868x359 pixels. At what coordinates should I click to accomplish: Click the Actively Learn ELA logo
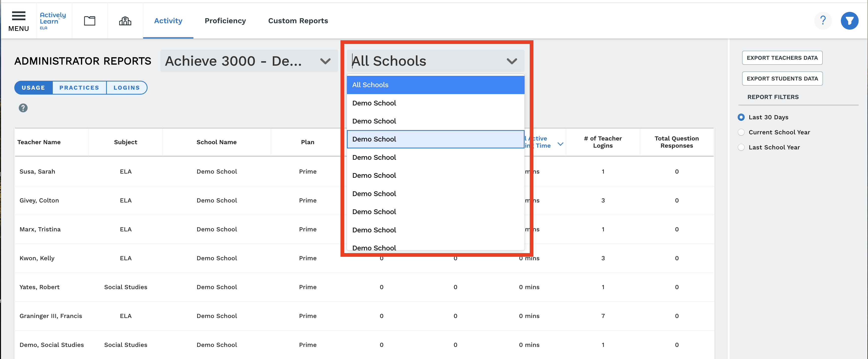(53, 21)
